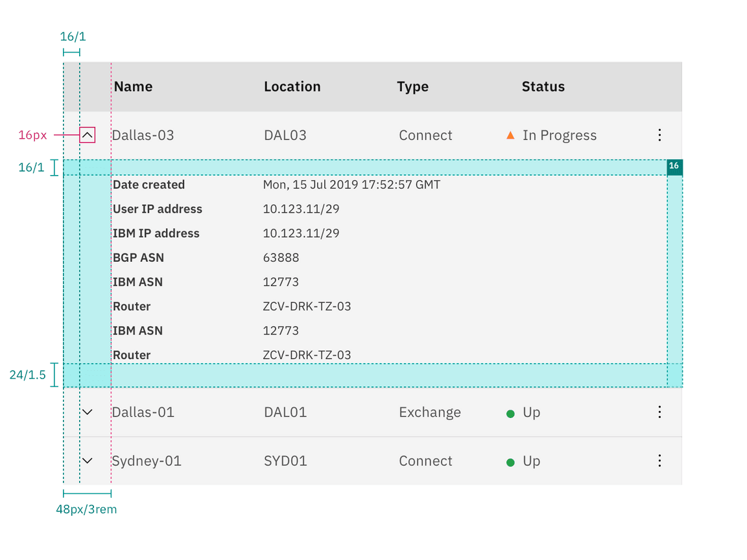The image size is (747, 560).
Task: Open overflow menu for Sydney-01 row
Action: [659, 461]
